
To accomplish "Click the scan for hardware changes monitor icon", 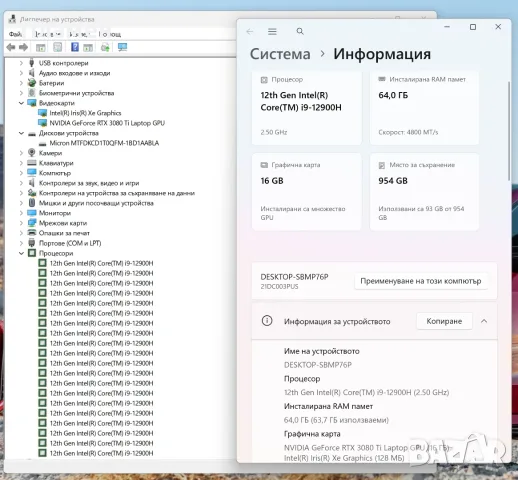I will (x=122, y=47).
